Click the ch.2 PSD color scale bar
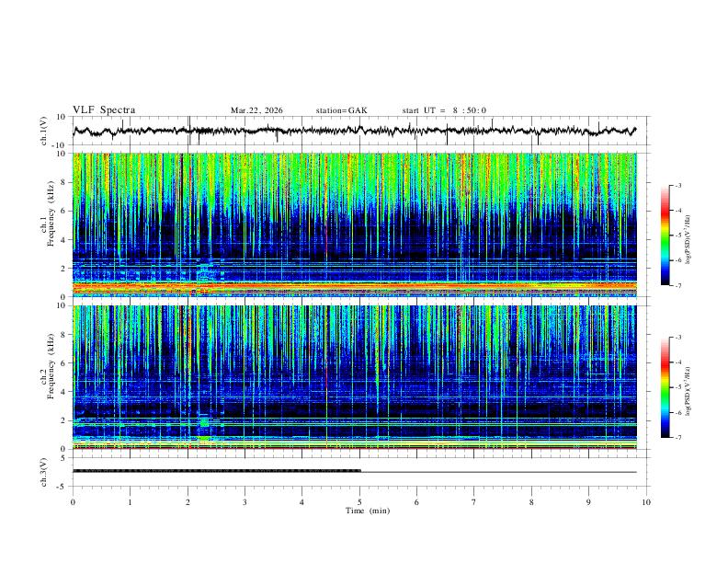728x563 pixels. [665, 387]
